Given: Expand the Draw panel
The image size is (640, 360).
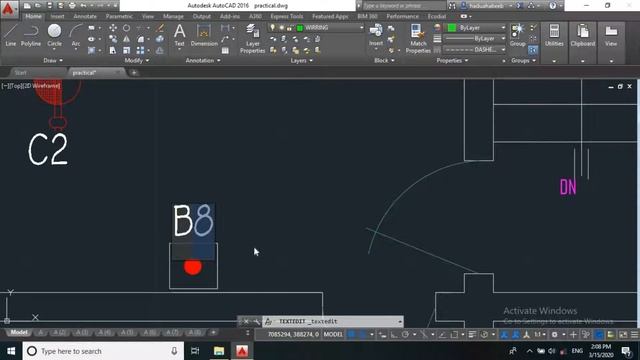Looking at the screenshot, I should tap(53, 60).
